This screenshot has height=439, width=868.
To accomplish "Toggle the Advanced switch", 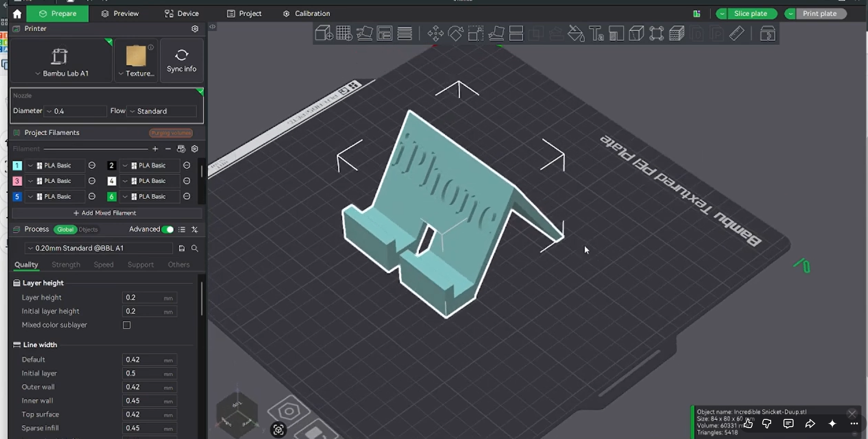I will tap(168, 230).
